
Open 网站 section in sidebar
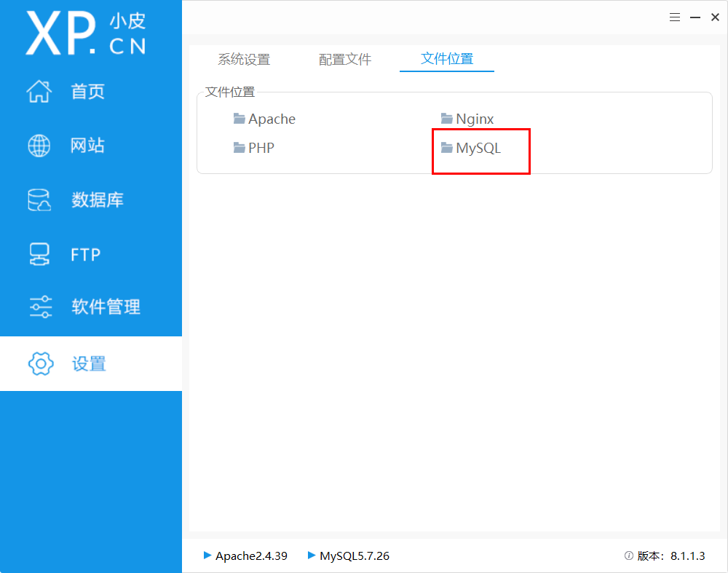point(88,146)
